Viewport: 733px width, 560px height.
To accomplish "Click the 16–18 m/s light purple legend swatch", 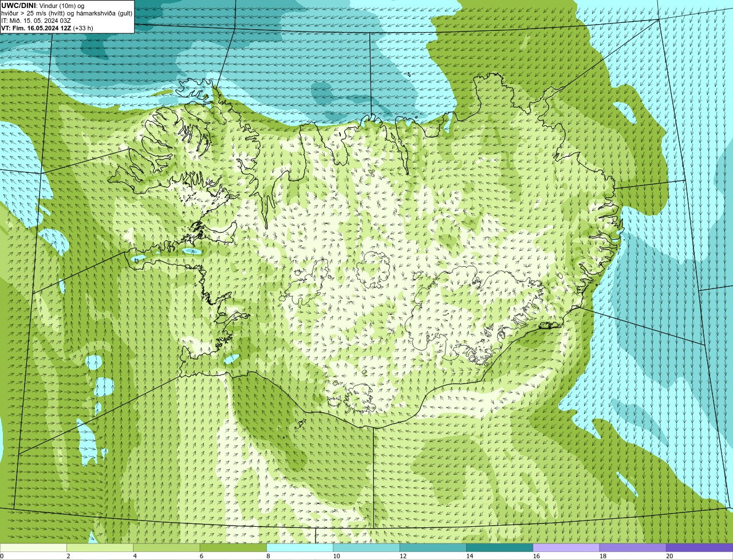I will (x=566, y=547).
